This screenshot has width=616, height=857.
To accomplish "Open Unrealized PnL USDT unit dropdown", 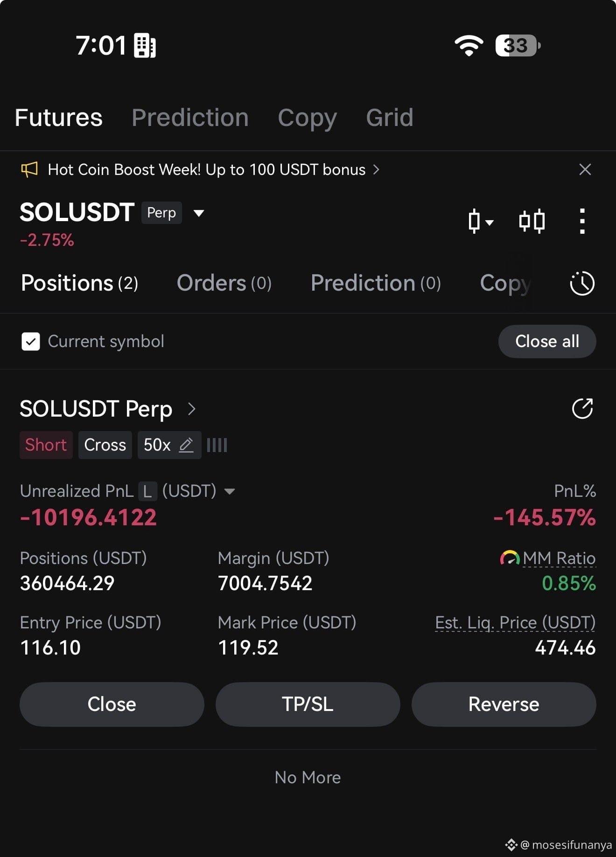I will pyautogui.click(x=230, y=491).
